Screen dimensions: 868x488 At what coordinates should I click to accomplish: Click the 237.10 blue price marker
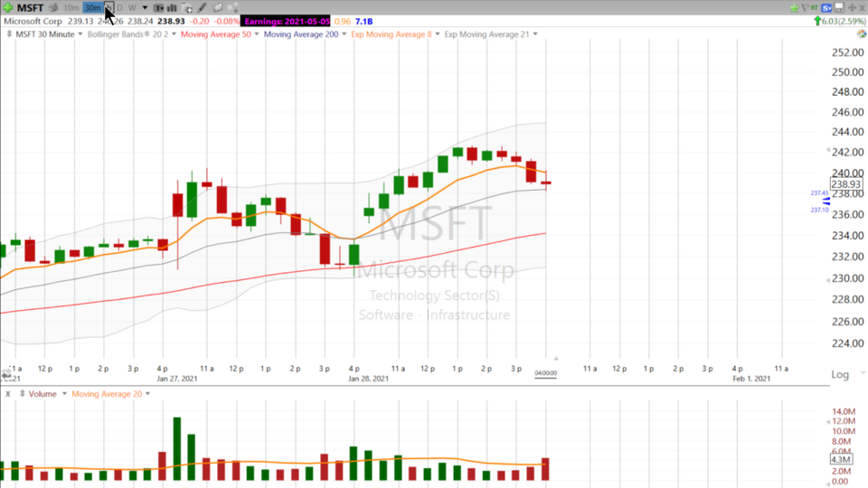click(819, 210)
